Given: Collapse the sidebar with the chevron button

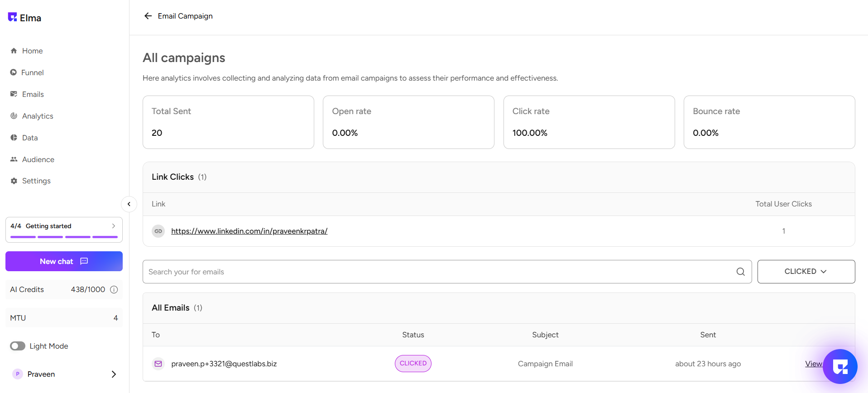Looking at the screenshot, I should pos(129,204).
